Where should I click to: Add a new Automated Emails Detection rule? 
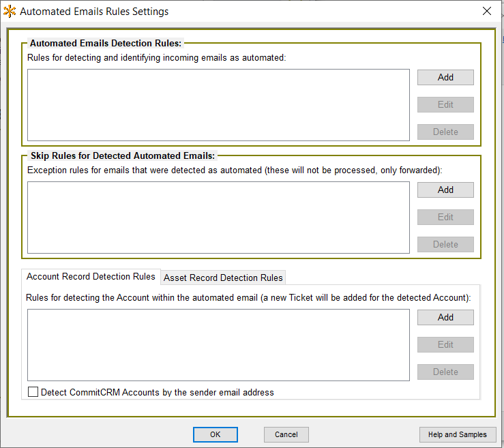click(445, 77)
